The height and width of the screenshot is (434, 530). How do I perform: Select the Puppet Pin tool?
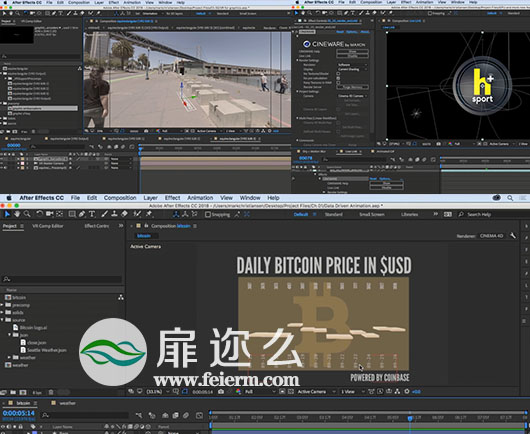(149, 214)
